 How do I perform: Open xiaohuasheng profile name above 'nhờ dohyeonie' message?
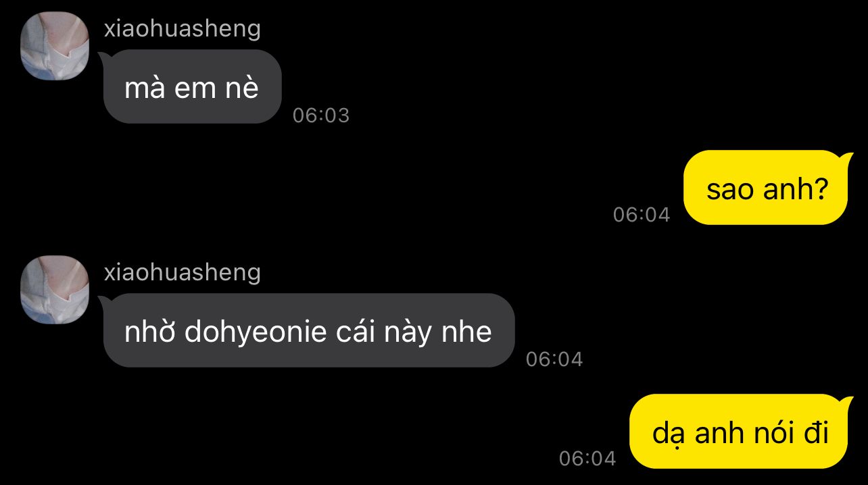(183, 272)
